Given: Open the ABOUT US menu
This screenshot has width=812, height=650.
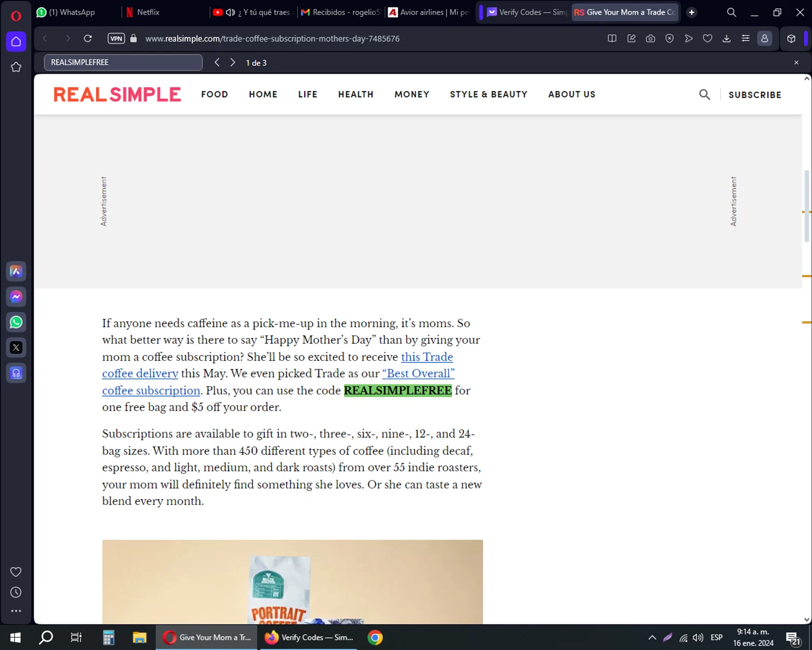Looking at the screenshot, I should click(572, 94).
